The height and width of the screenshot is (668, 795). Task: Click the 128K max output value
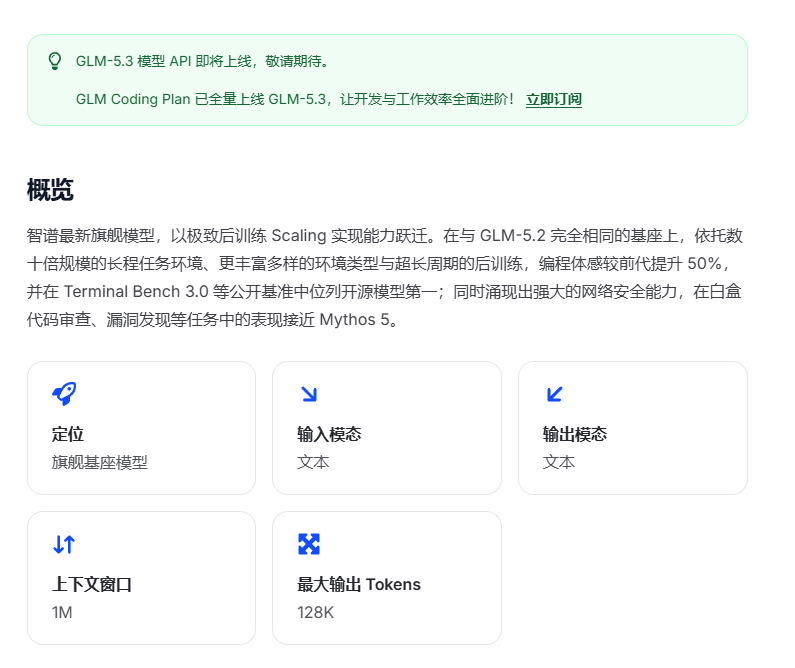(315, 612)
